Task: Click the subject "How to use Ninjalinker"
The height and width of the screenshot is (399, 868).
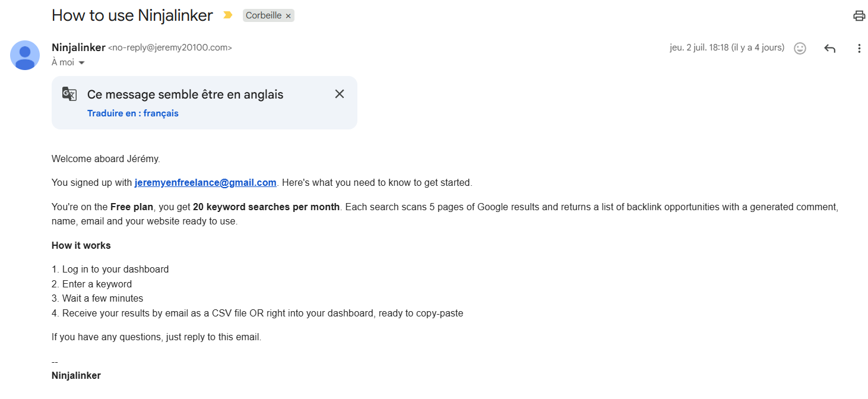Action: tap(132, 15)
